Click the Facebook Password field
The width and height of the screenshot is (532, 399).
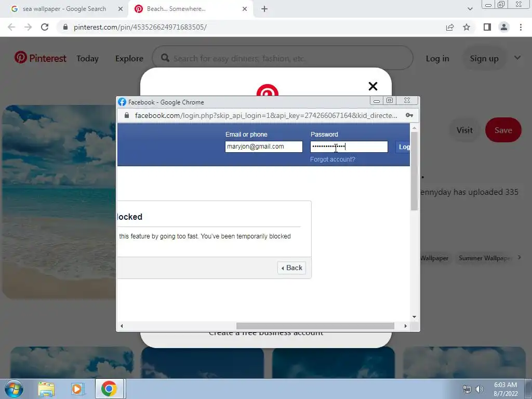coord(349,147)
